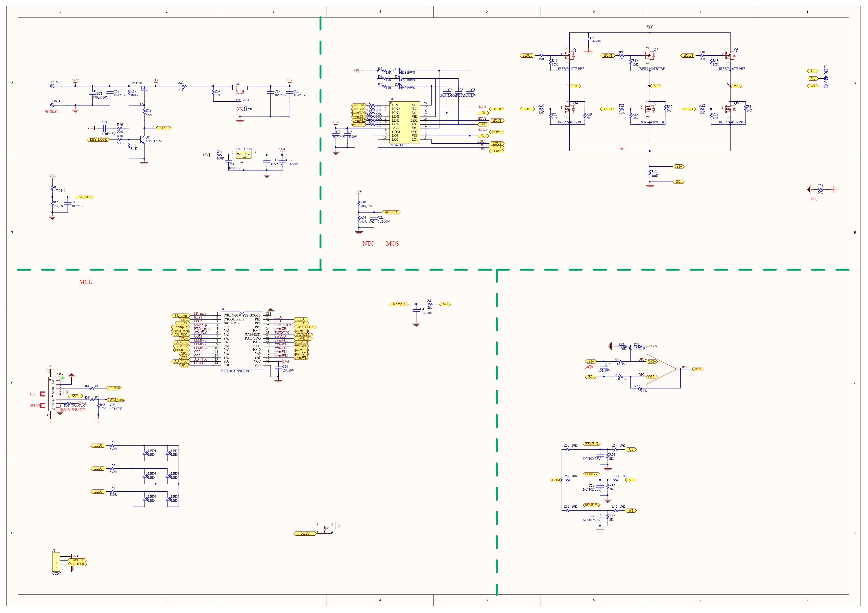The image size is (868, 613).
Task: Click the 'OSCIN-PF0' pin name on U4
Action: coord(232,315)
